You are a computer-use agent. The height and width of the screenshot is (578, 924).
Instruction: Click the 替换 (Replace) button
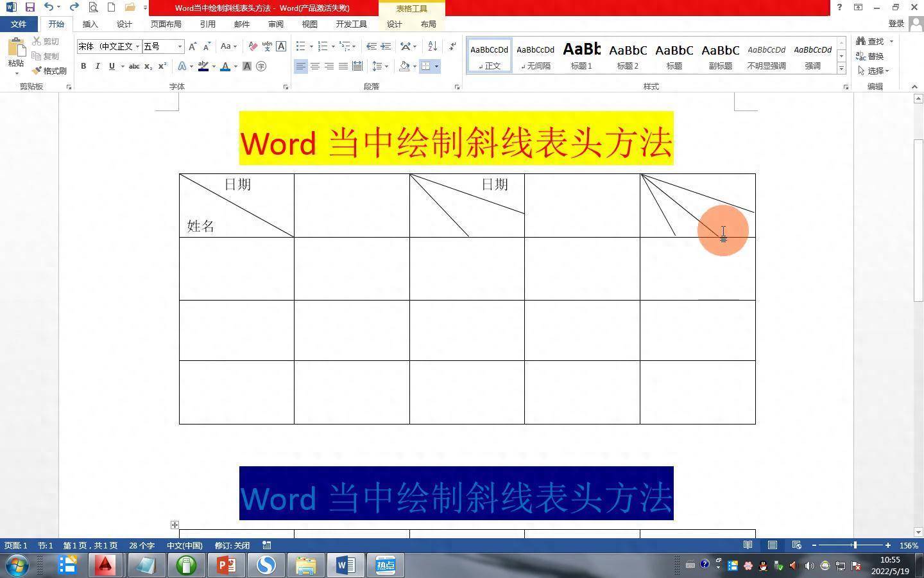[870, 56]
